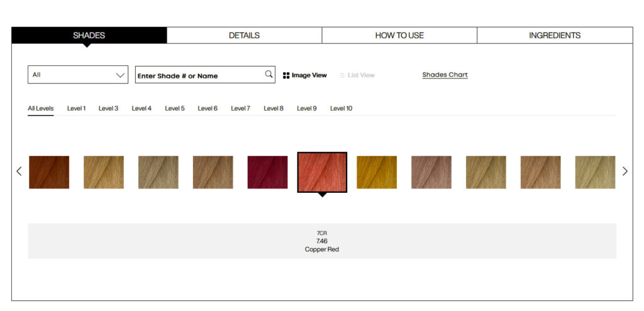Image resolution: width=644 pixels, height=311 pixels.
Task: Open the DETAILS tab
Action: click(244, 35)
